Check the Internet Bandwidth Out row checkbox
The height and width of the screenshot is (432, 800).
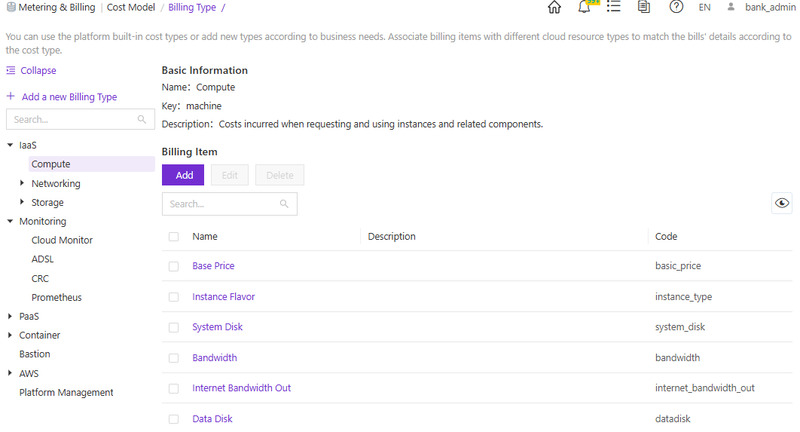(173, 389)
